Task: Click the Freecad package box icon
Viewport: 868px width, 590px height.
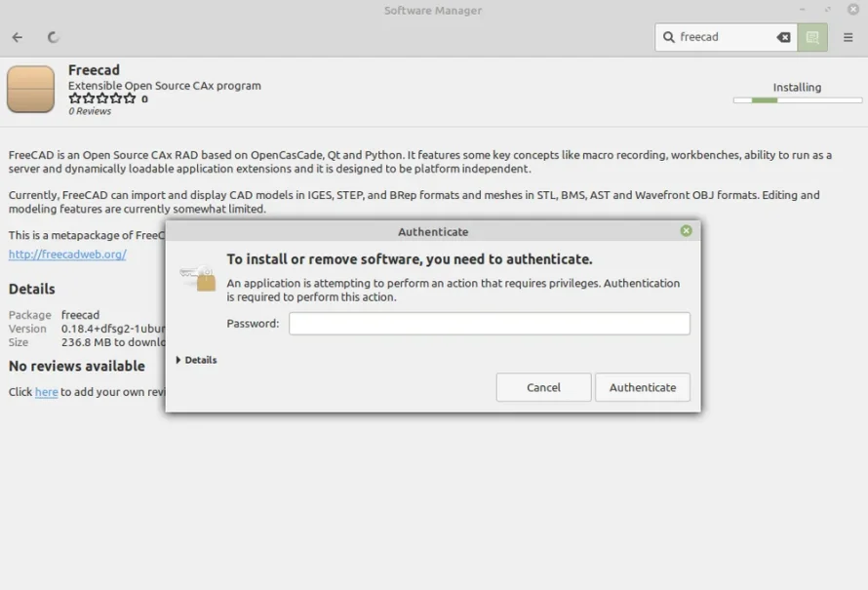Action: tap(30, 89)
